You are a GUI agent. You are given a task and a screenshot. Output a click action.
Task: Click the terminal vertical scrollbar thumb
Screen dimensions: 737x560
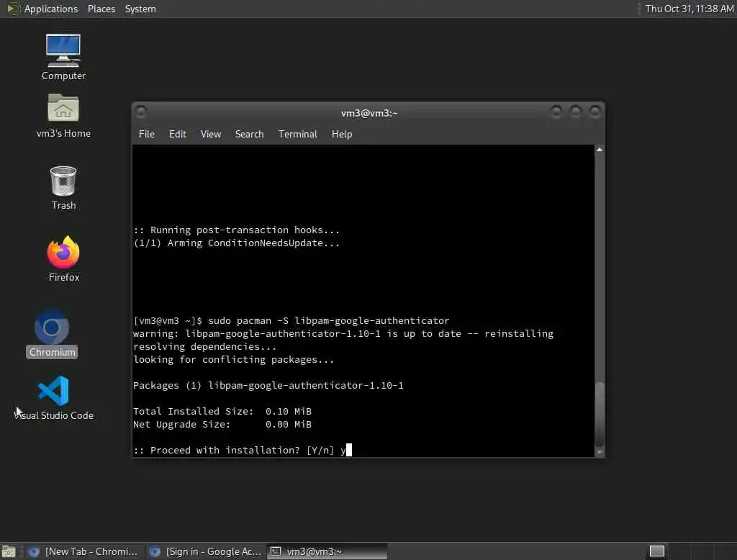(600, 414)
